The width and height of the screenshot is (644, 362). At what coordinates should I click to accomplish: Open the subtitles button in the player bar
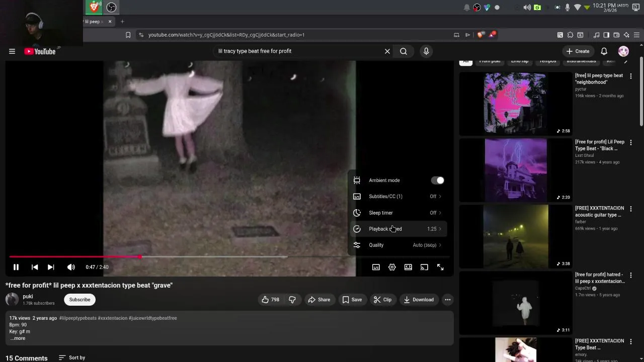[376, 267]
